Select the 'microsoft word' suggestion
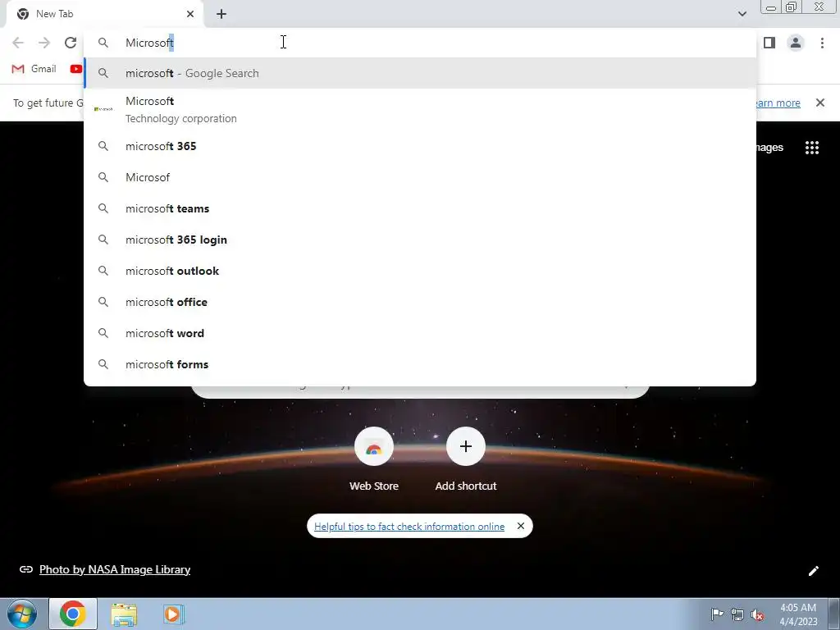The height and width of the screenshot is (630, 840). click(420, 333)
